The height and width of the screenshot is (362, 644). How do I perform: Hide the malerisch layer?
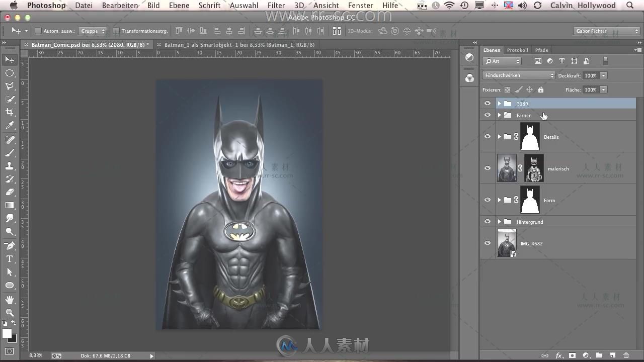pos(487,168)
